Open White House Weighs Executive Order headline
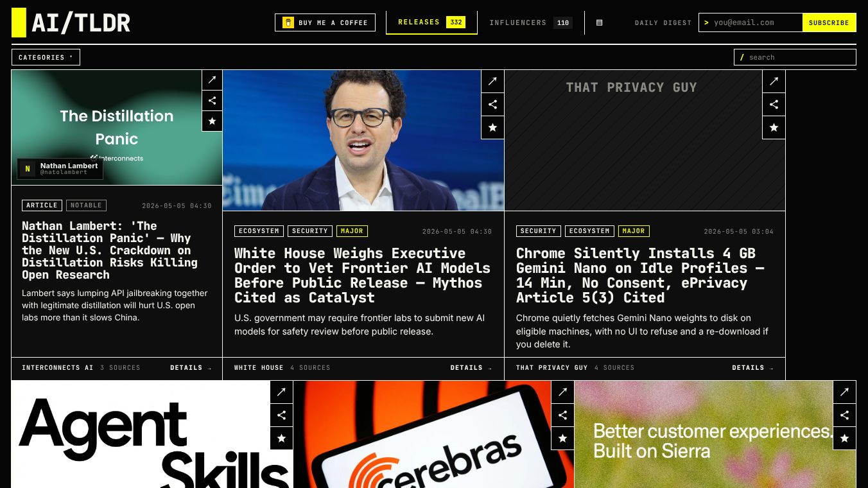The width and height of the screenshot is (868, 488). (x=362, y=275)
